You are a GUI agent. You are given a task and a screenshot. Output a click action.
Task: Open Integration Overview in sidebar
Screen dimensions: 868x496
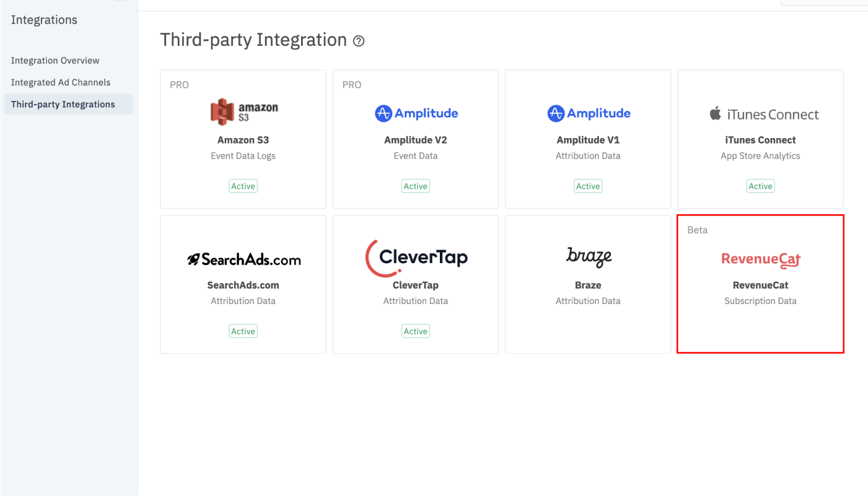(x=55, y=61)
